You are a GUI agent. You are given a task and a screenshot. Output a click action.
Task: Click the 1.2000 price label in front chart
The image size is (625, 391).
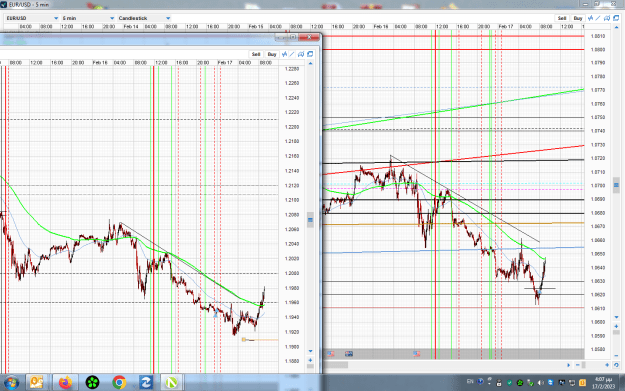tap(292, 273)
